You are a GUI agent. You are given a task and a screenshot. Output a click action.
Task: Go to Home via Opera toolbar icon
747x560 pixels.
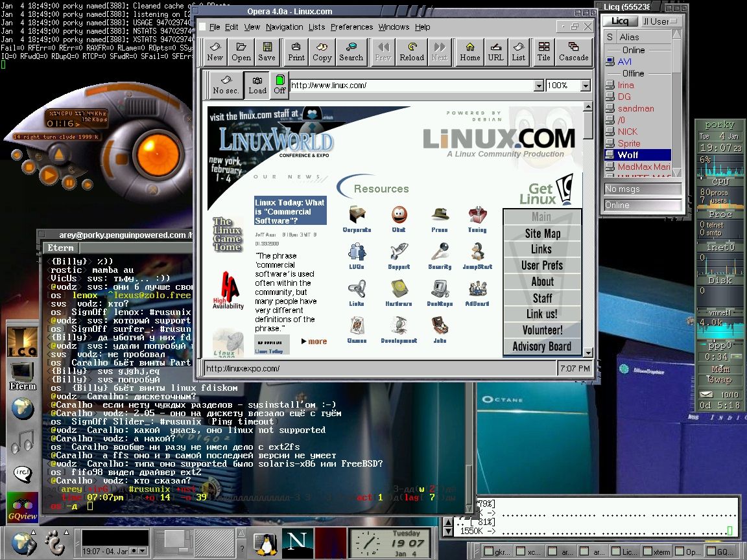pos(469,51)
